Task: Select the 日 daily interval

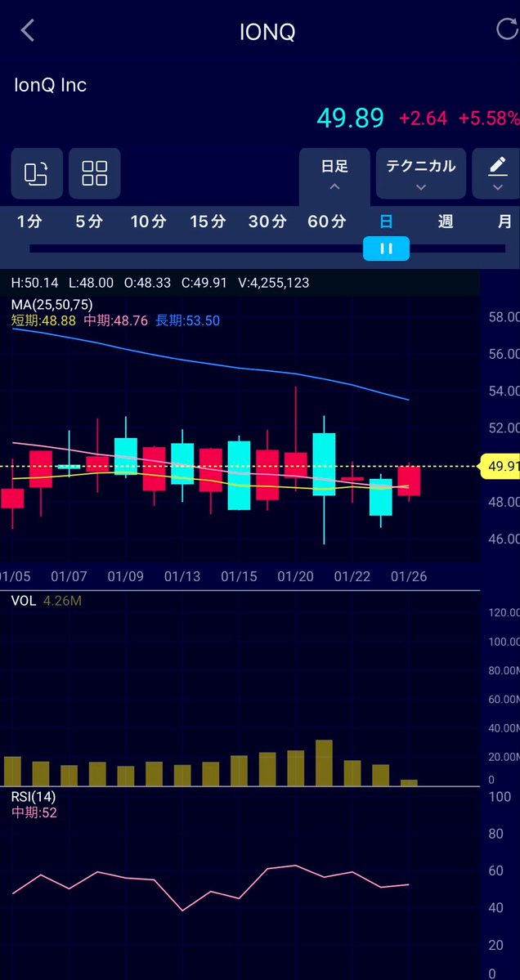Action: (386, 222)
